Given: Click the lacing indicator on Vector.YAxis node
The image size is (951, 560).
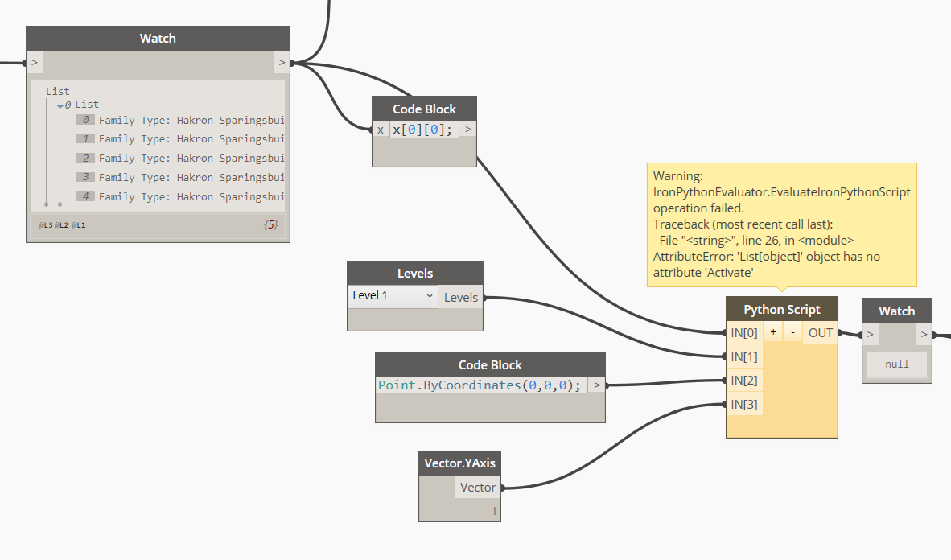Looking at the screenshot, I should [x=494, y=511].
